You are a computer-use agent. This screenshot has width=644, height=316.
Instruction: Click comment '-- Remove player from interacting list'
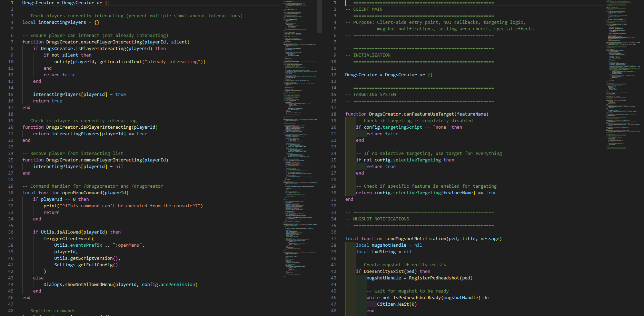coord(73,154)
